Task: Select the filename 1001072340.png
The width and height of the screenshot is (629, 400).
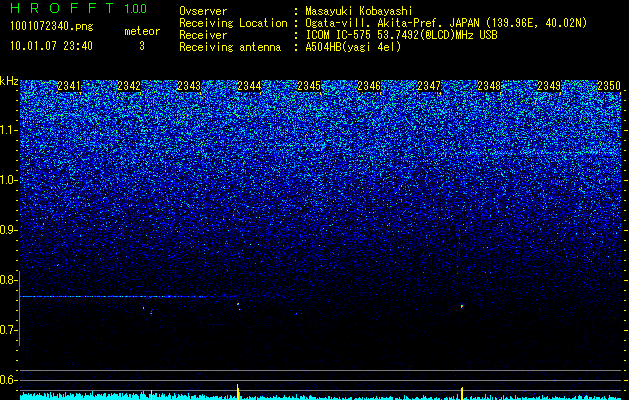Action: coord(52,27)
